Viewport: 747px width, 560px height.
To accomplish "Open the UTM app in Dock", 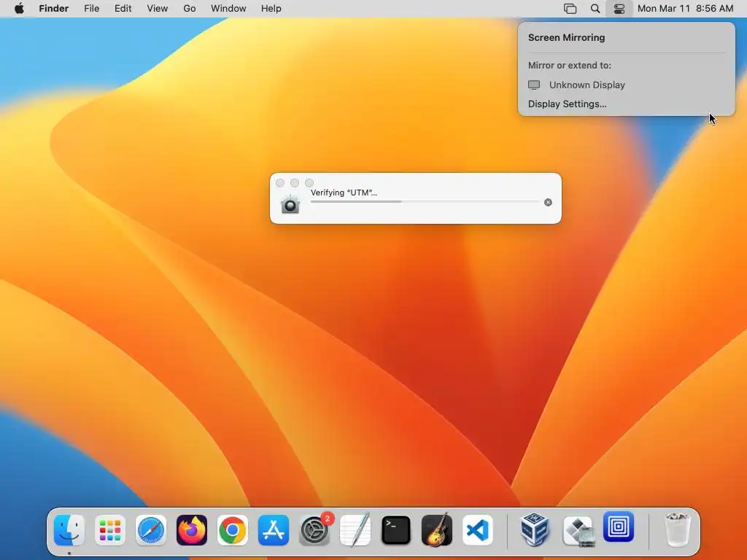I will coord(619,526).
